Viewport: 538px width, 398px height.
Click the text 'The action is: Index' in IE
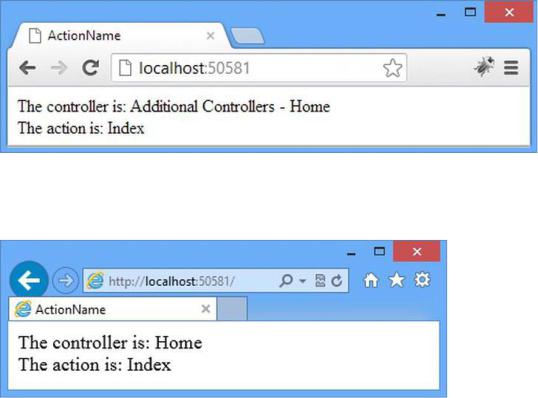[94, 364]
